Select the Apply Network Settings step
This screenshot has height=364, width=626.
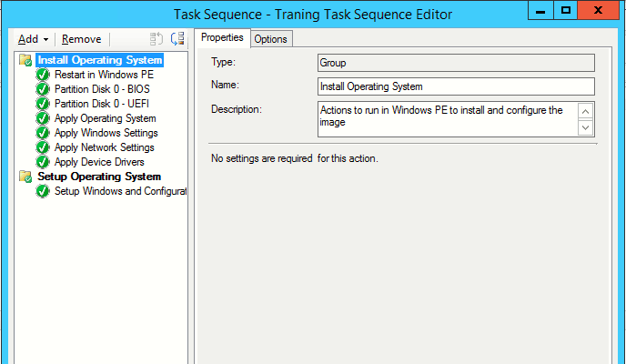[x=105, y=147]
